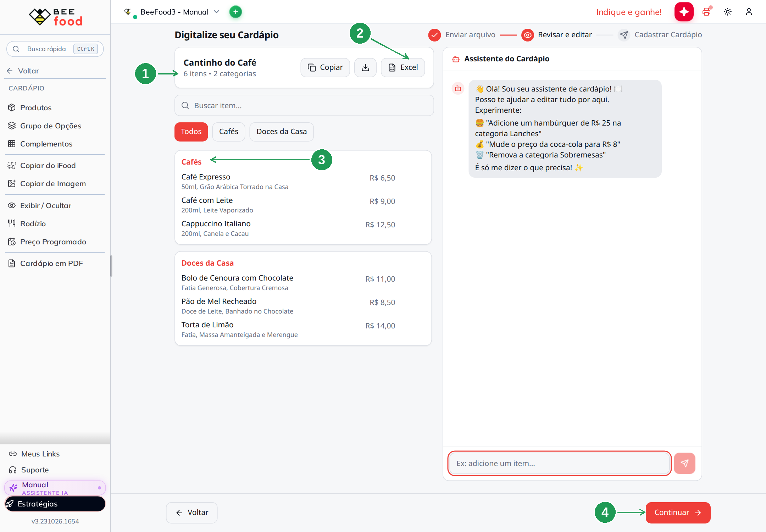Toggle the light/dark theme sun icon

[x=728, y=12]
